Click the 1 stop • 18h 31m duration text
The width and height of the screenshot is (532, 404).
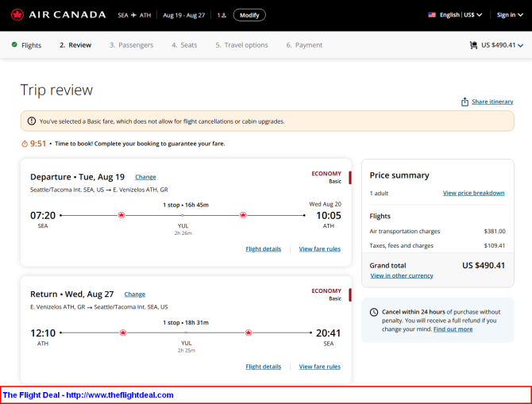click(186, 322)
